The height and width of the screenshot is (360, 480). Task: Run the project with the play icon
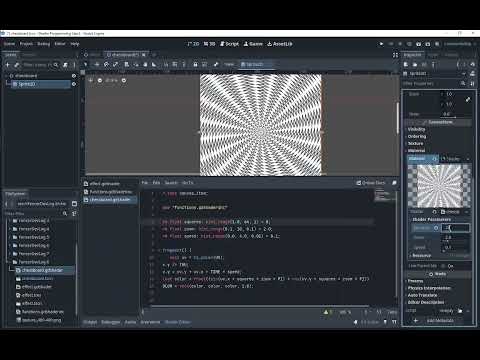(x=381, y=44)
